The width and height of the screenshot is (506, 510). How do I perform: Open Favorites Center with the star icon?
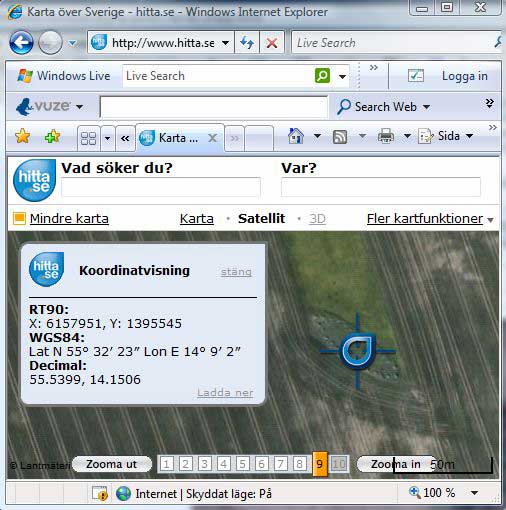point(22,136)
